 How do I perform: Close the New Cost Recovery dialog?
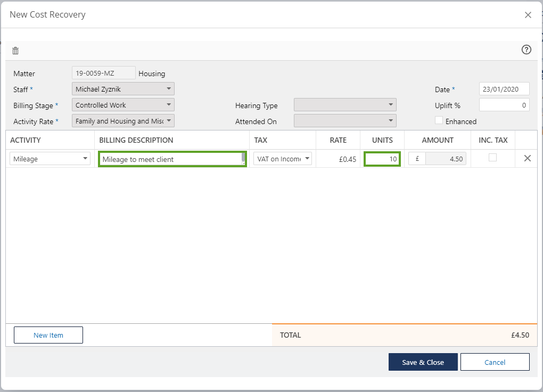[528, 15]
